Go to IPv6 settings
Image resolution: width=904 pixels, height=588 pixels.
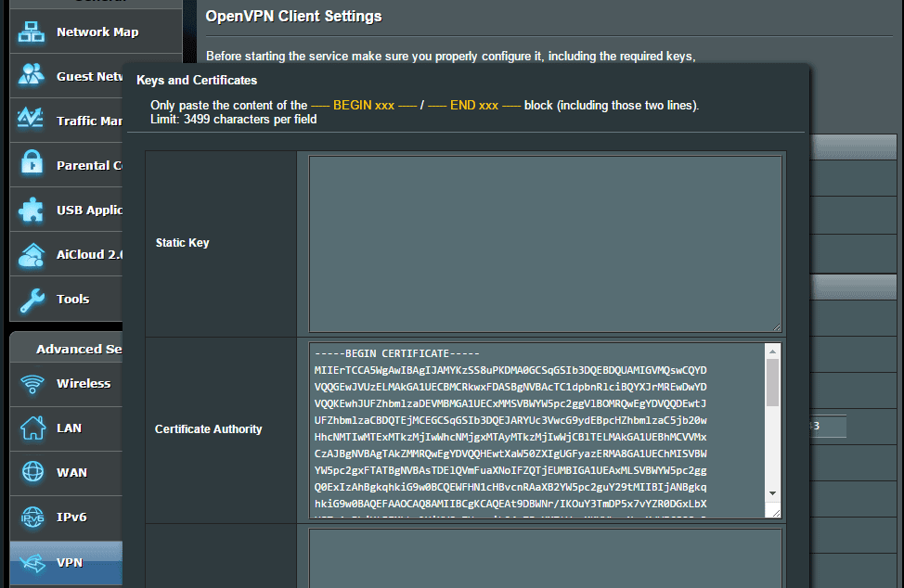66,517
